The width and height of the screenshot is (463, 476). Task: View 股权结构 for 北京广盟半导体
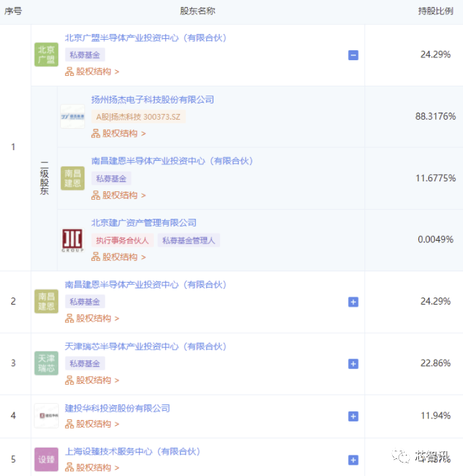(92, 72)
